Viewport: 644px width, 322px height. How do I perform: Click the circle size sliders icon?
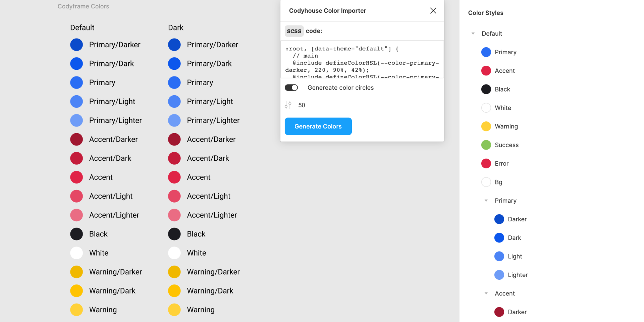pyautogui.click(x=288, y=105)
